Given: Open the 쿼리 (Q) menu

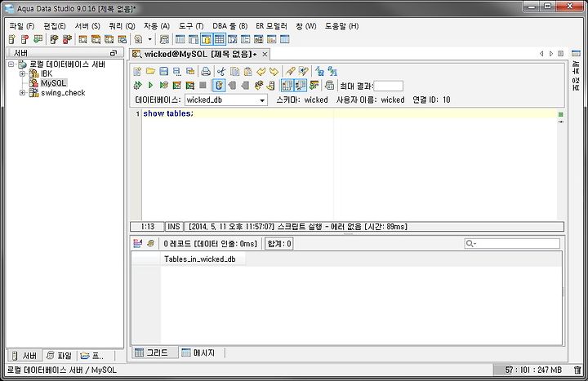Looking at the screenshot, I should [122, 26].
